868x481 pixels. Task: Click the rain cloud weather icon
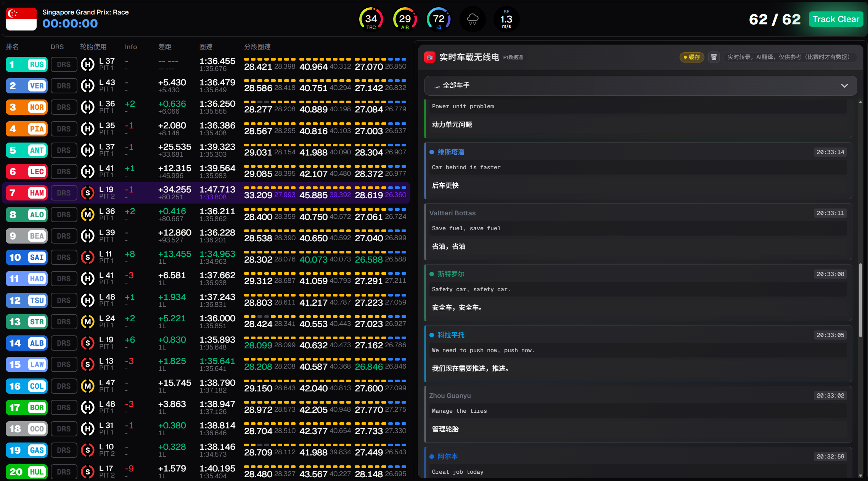click(473, 19)
